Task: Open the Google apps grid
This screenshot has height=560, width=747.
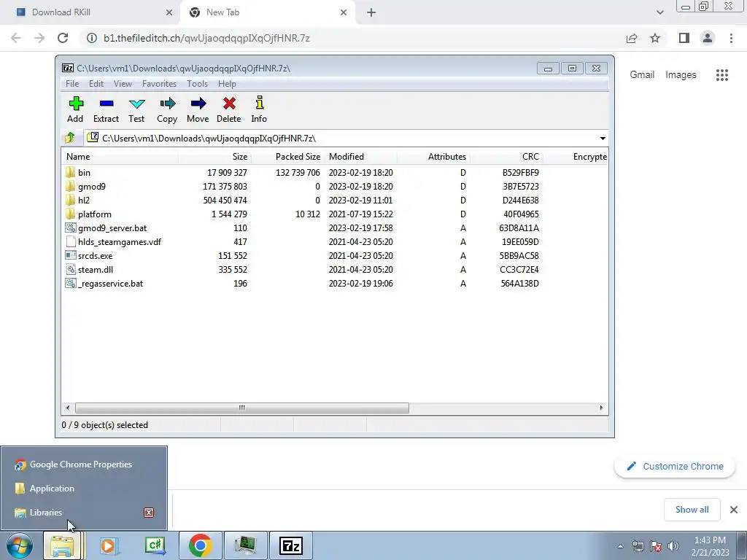Action: click(x=721, y=75)
